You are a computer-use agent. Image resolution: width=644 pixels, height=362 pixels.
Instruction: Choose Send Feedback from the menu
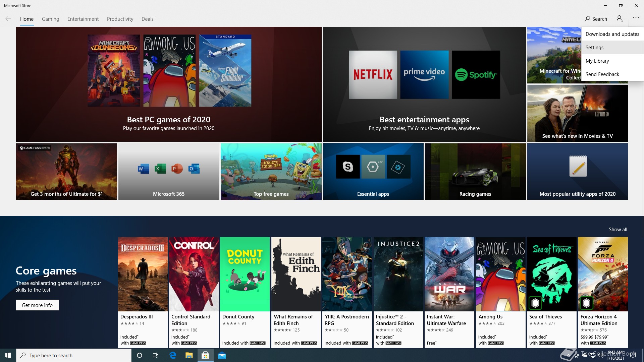pos(612,74)
